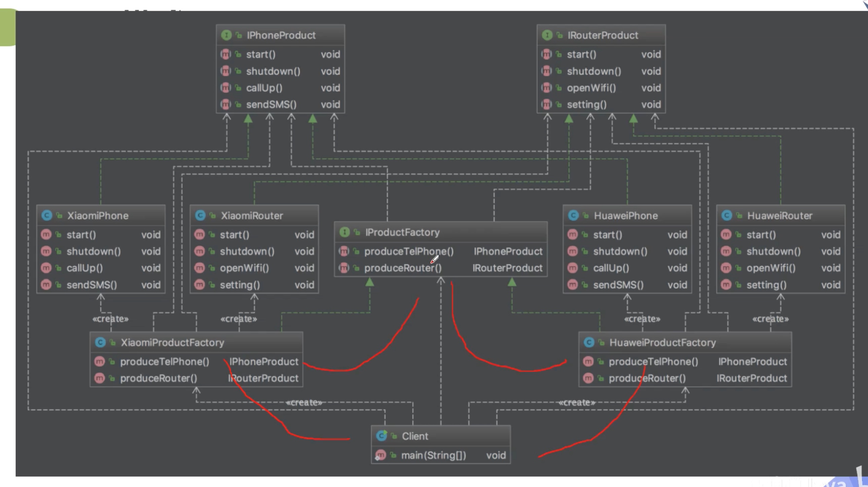Click the HuaweiProductFactory class icon
The width and height of the screenshot is (868, 487).
[589, 342]
